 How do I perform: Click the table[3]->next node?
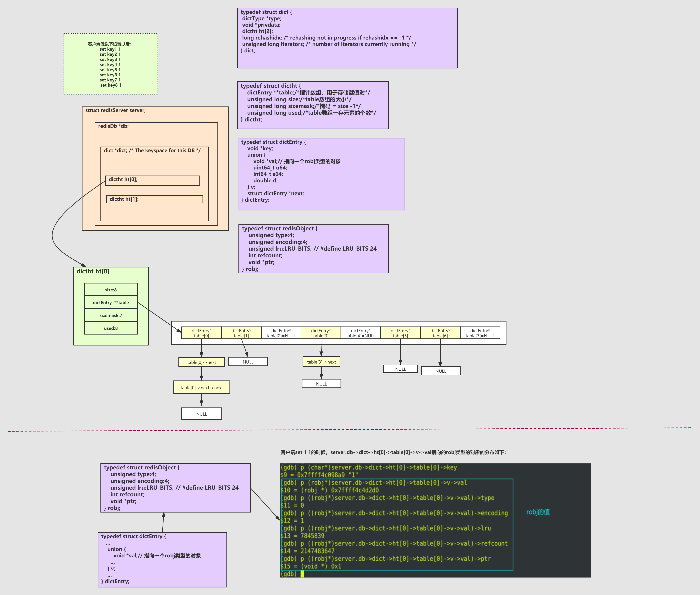tap(321, 362)
